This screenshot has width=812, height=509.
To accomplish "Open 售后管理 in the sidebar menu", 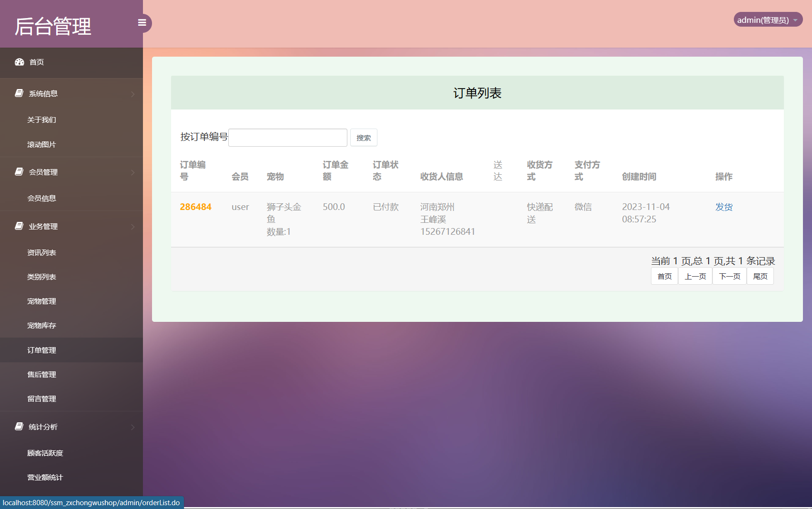I will click(41, 374).
